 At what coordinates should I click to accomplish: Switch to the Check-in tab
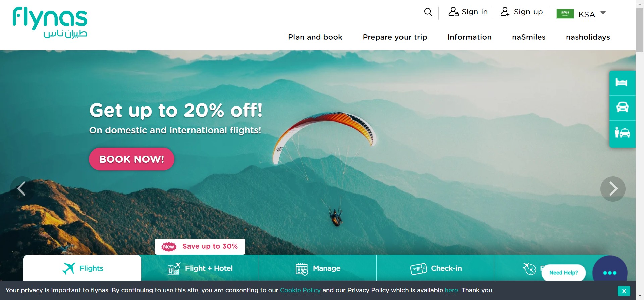(435, 268)
